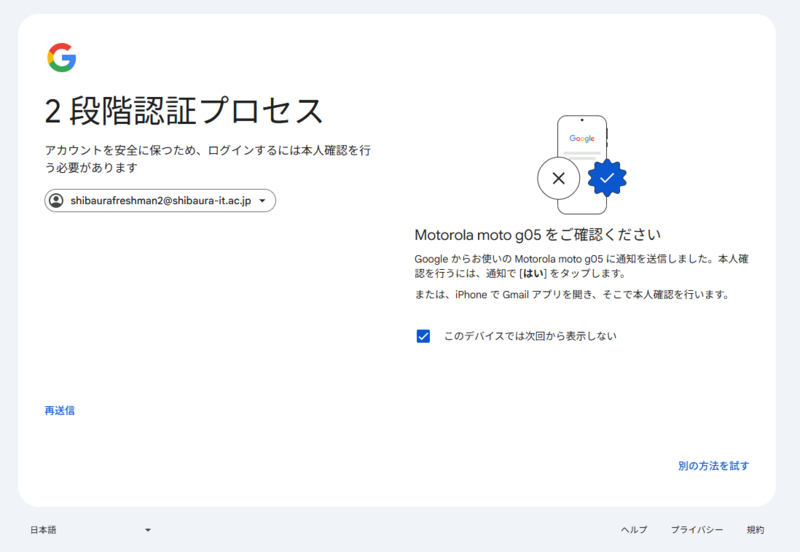The height and width of the screenshot is (552, 800).
Task: Open the 規約 footer link
Action: pyautogui.click(x=755, y=530)
